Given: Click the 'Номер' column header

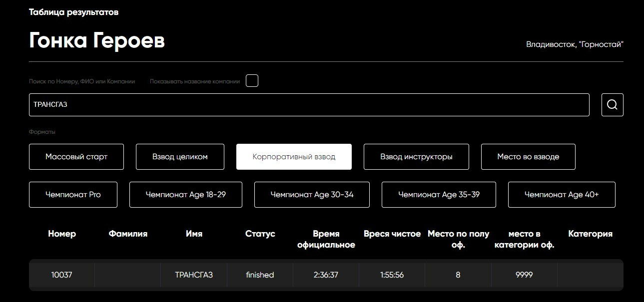Looking at the screenshot, I should click(x=62, y=234).
